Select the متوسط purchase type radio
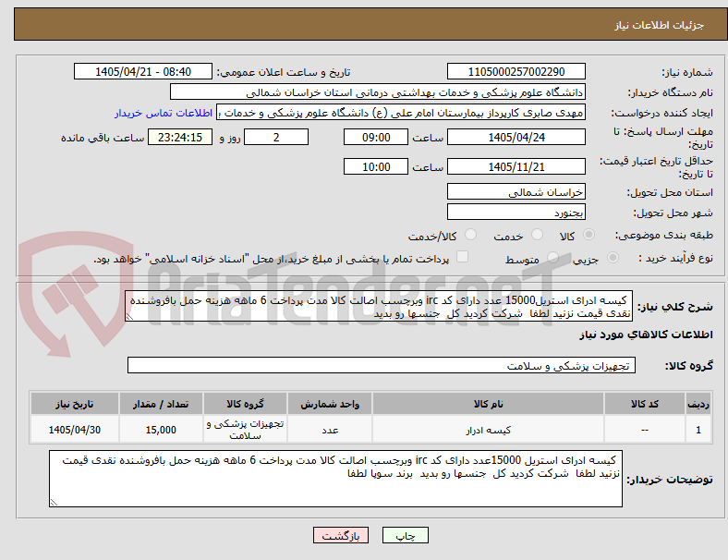This screenshot has width=728, height=560. [552, 257]
